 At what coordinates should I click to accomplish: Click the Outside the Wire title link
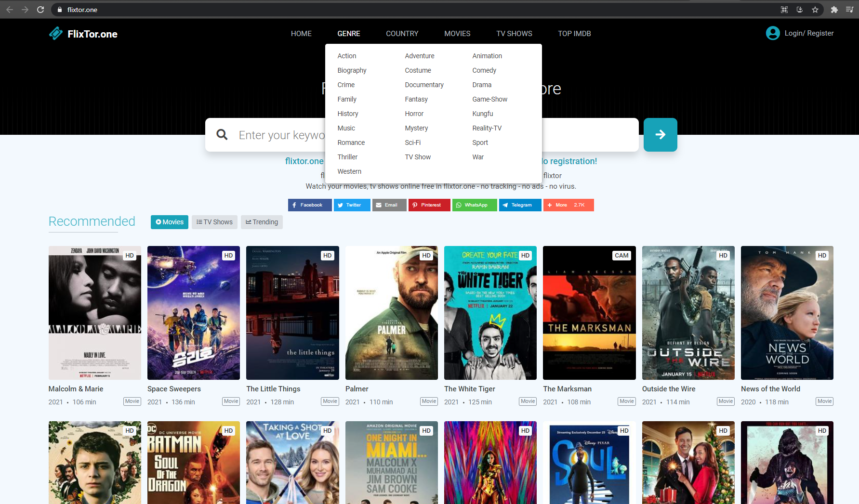(x=669, y=389)
